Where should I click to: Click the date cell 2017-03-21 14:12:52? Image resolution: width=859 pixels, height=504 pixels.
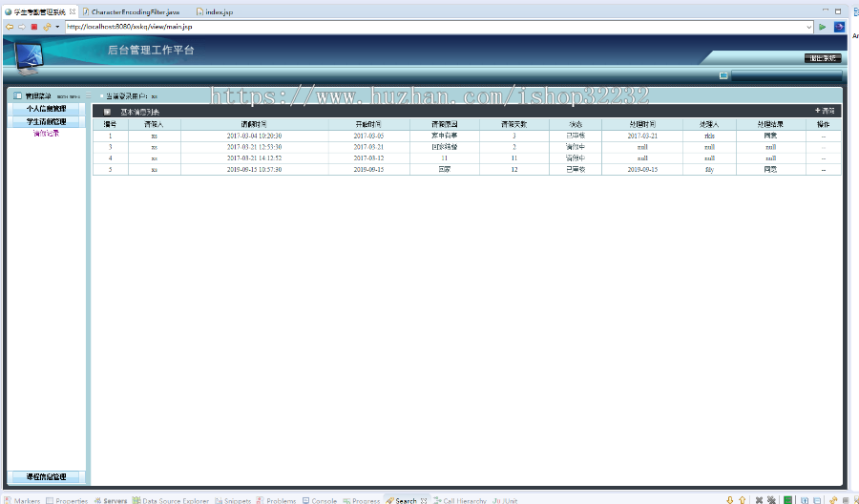[255, 158]
